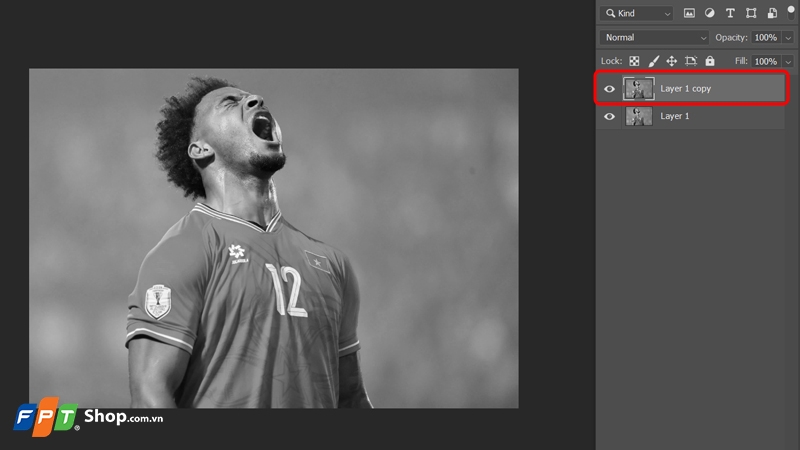Click the Opacity 100% value field
The height and width of the screenshot is (450, 800).
click(766, 37)
